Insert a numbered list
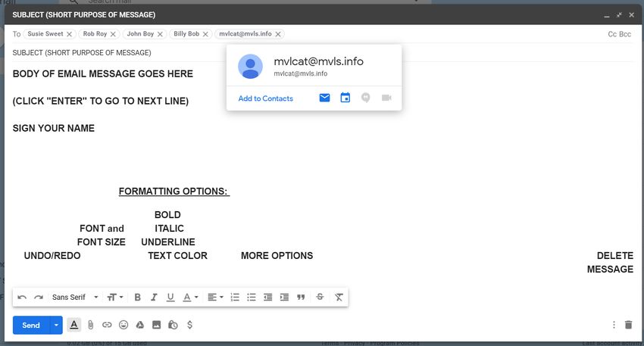This screenshot has width=644, height=346. click(x=235, y=297)
